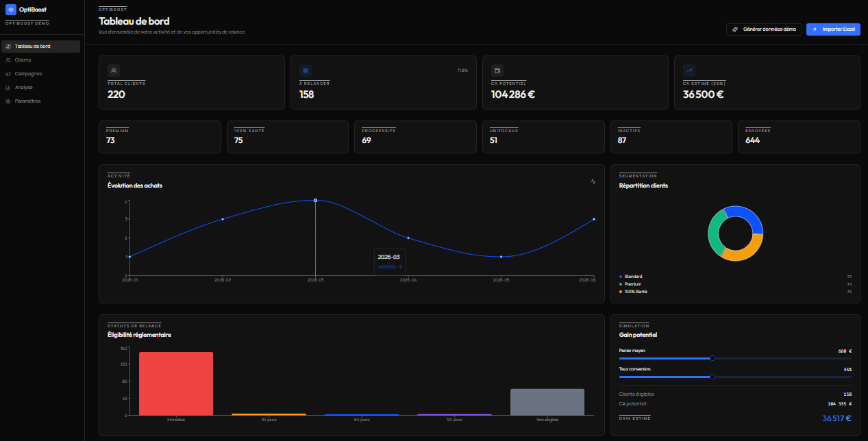Viewport: 868px width, 441px height.
Task: Click the gray Non éligible bar
Action: click(547, 402)
